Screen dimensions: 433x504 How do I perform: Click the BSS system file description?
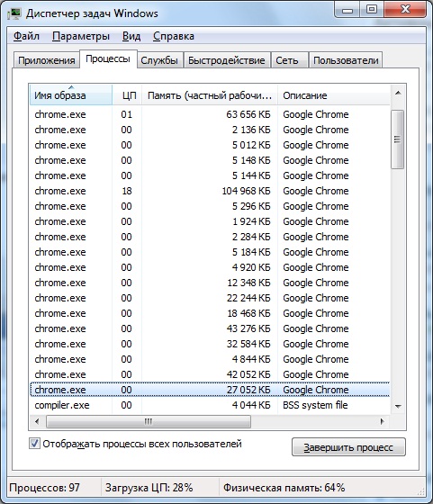pyautogui.click(x=315, y=405)
